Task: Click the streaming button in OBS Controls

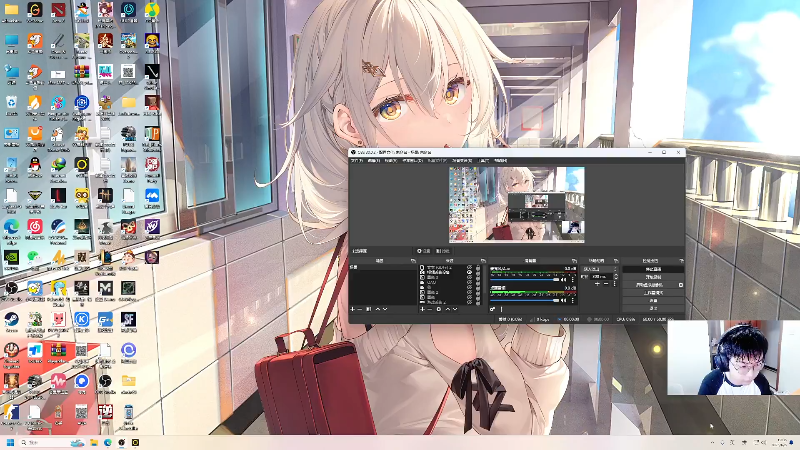Action: click(653, 269)
